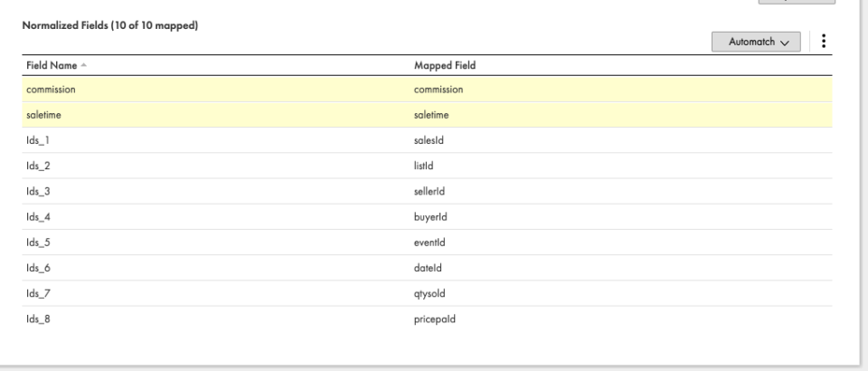The width and height of the screenshot is (868, 371).
Task: Click the listId mapped field
Action: 423,166
